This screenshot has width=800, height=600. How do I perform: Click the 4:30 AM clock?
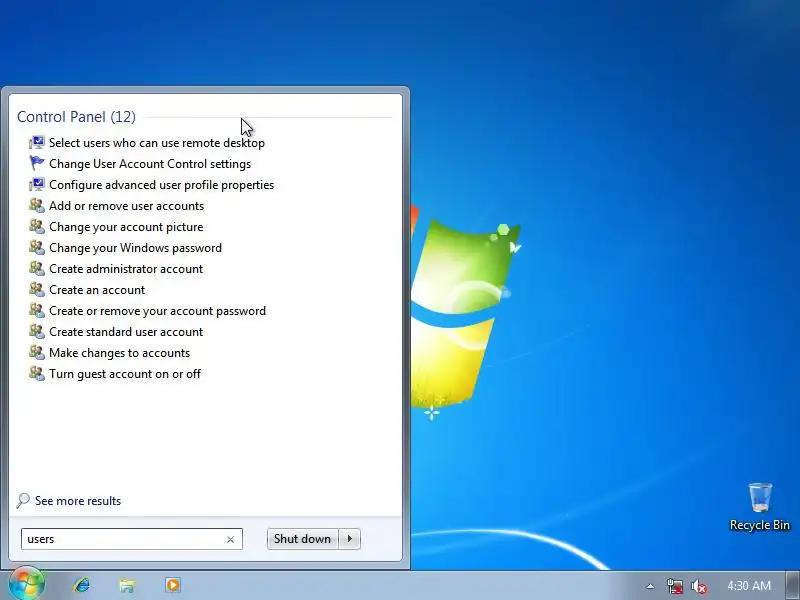(749, 586)
